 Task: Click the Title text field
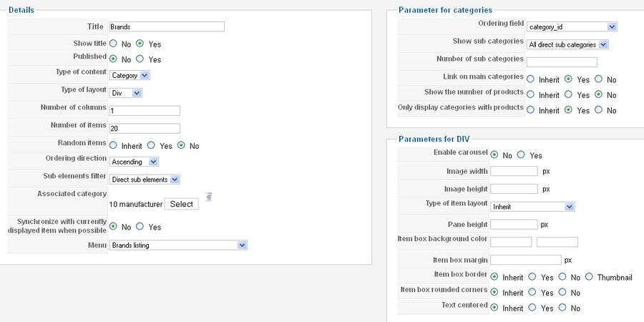[x=167, y=26]
